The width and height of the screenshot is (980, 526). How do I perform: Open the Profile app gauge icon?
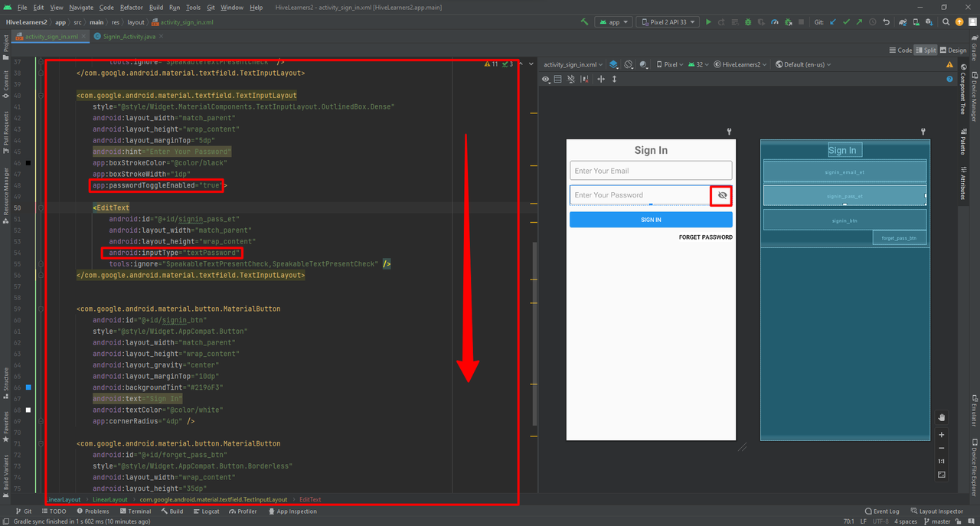click(x=775, y=22)
